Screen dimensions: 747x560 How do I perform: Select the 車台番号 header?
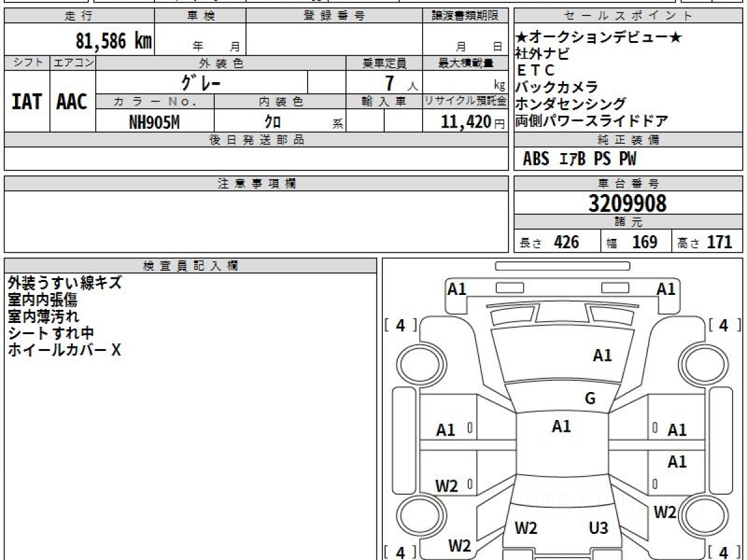[x=629, y=184]
